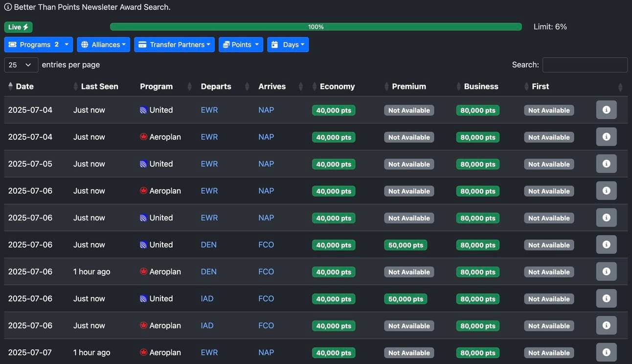Click the info icon beside Better Than Points heading
This screenshot has height=364, width=632.
[x=8, y=7]
